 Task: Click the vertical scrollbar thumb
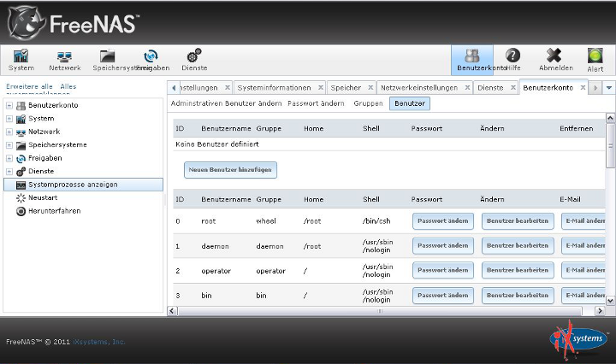[x=610, y=145]
